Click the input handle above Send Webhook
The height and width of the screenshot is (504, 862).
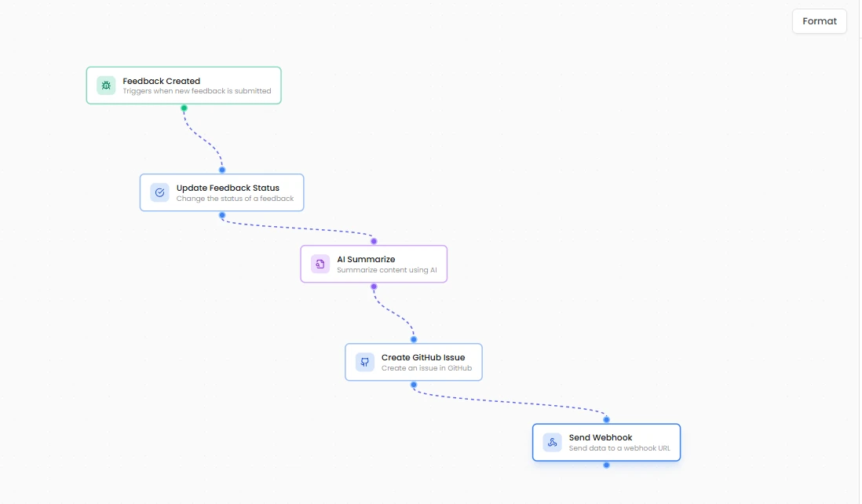point(606,420)
